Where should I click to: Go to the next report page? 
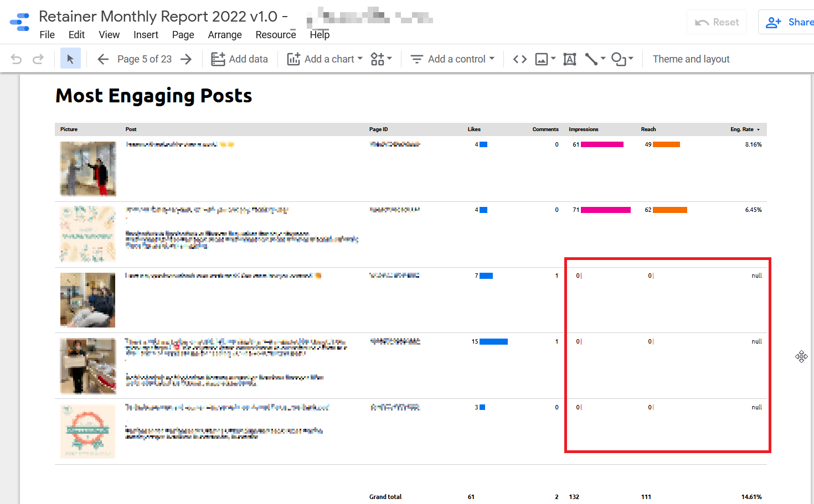[x=186, y=59]
